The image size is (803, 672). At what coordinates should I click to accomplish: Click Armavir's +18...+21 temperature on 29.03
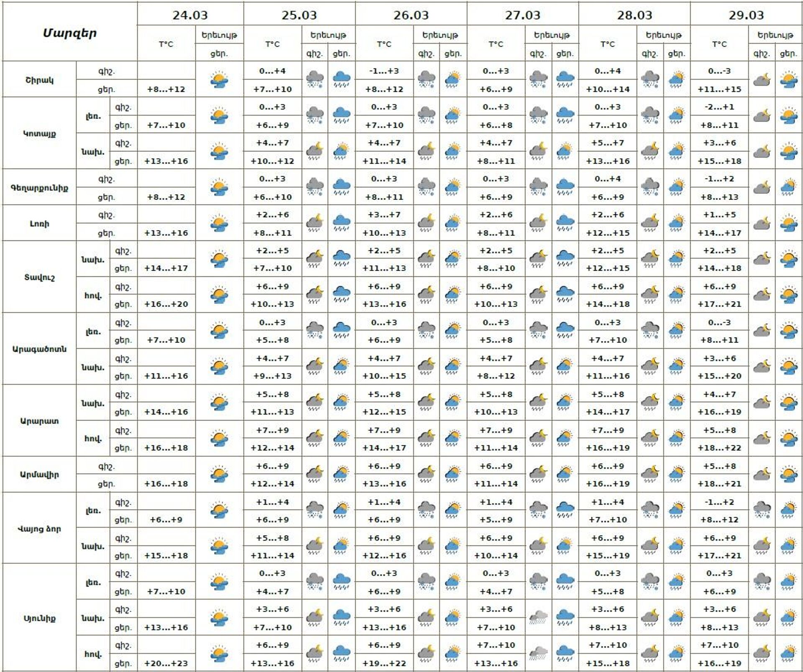click(x=719, y=484)
